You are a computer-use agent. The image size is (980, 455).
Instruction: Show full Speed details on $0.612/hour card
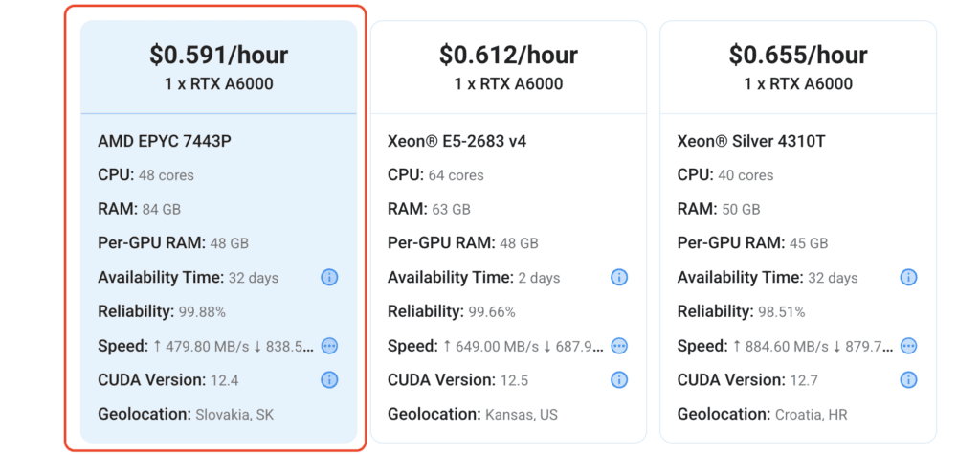[x=619, y=346]
